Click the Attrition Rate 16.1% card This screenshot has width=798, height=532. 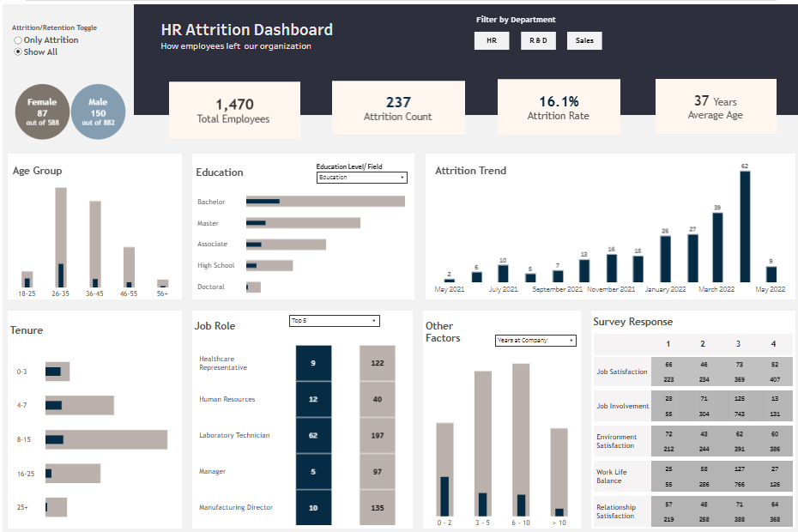click(x=558, y=108)
